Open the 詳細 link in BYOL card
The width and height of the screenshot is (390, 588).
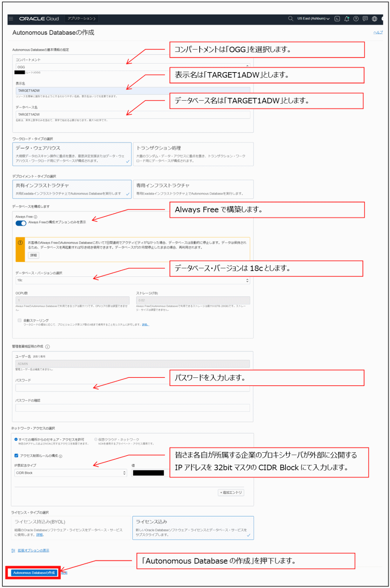(39, 535)
